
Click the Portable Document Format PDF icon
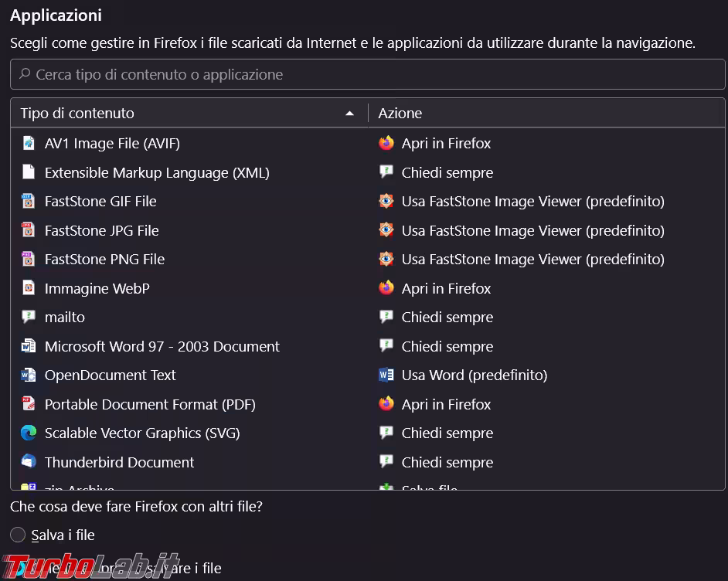(x=29, y=404)
